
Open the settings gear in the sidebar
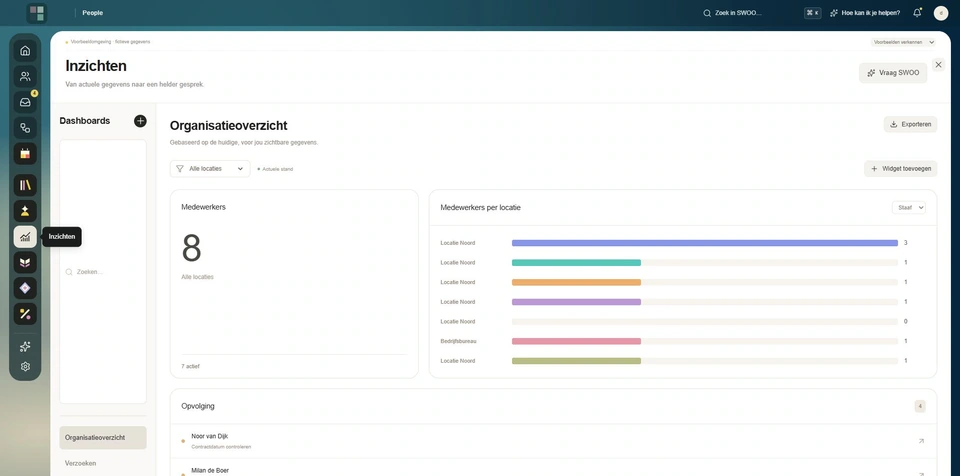click(x=25, y=366)
